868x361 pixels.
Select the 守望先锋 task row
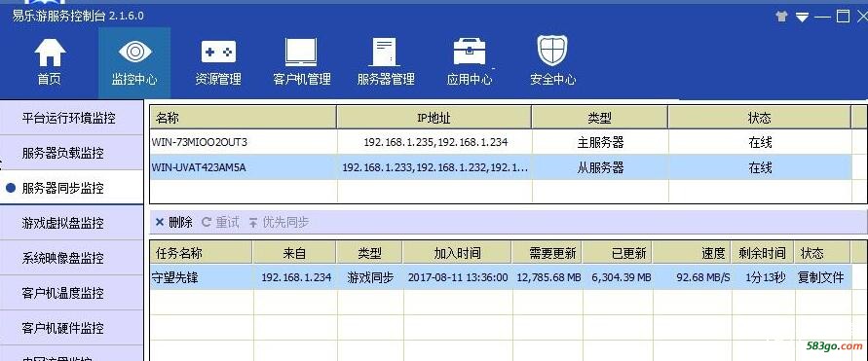point(501,277)
